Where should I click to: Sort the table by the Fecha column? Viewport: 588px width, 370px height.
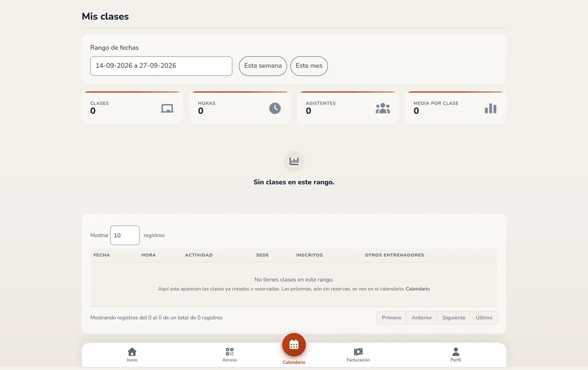[102, 255]
